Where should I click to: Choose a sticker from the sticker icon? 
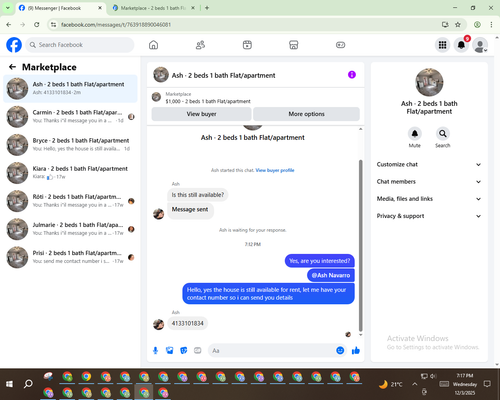coord(184,350)
